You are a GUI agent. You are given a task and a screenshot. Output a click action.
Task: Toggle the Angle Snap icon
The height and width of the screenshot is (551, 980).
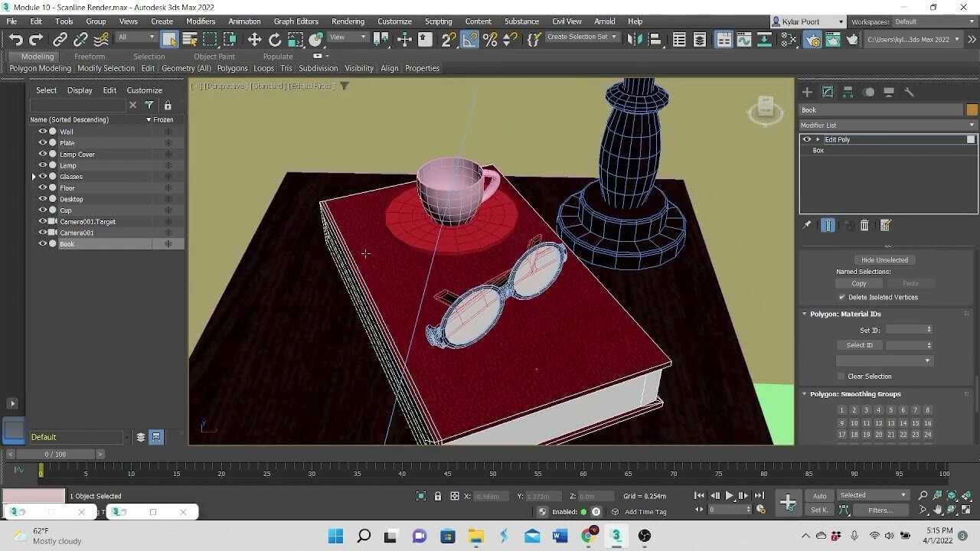(x=470, y=40)
